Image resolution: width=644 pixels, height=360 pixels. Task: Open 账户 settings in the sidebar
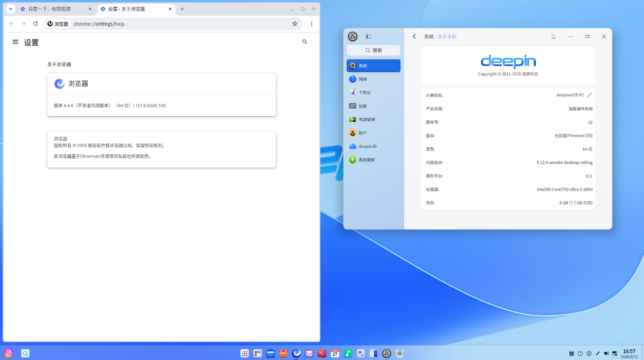pyautogui.click(x=374, y=133)
